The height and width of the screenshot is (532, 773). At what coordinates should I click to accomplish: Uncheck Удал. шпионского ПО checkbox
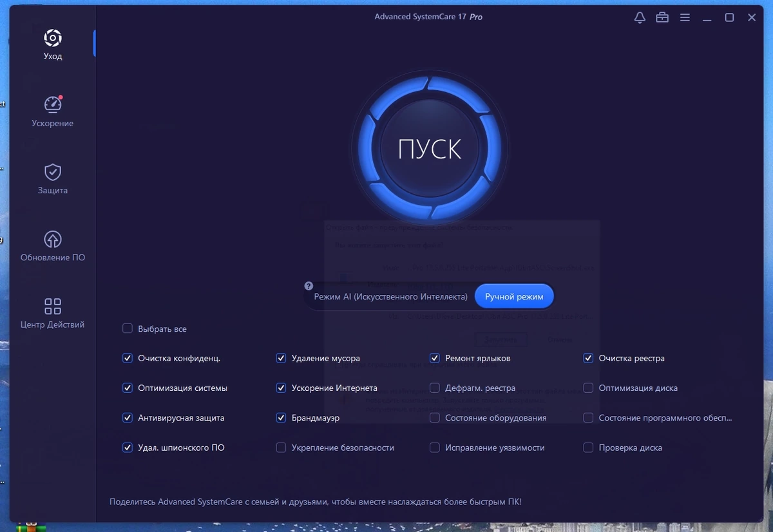click(x=128, y=447)
